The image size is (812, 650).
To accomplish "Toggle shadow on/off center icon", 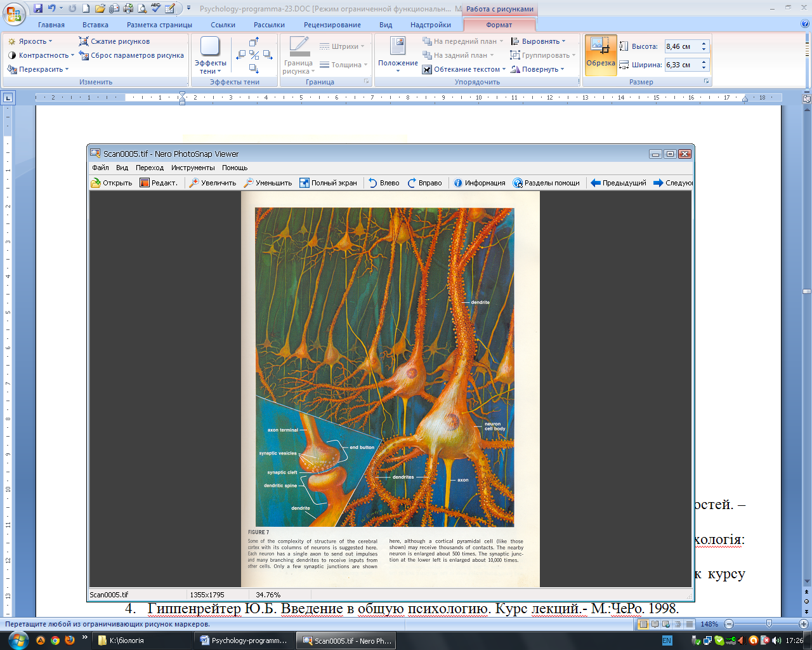I will [254, 55].
